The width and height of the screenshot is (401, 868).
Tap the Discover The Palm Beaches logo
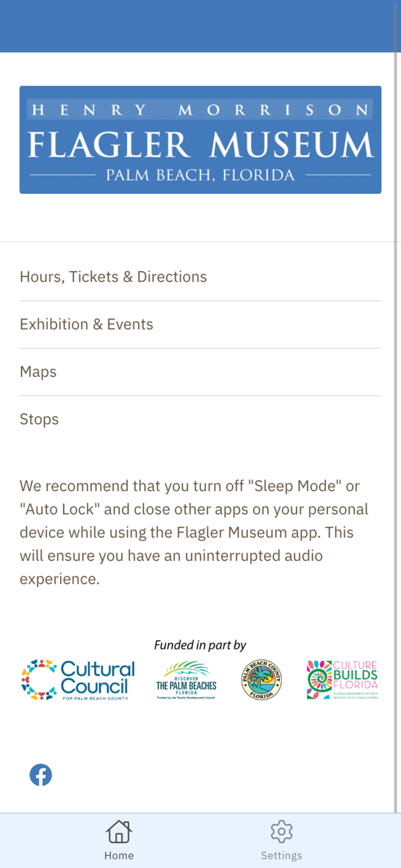click(186, 679)
